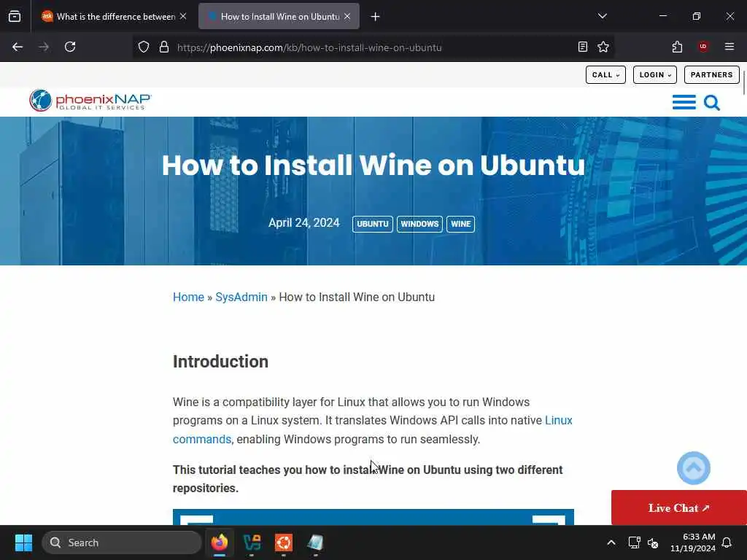
Task: Open the Firefox application hamburger menu
Action: click(x=729, y=47)
